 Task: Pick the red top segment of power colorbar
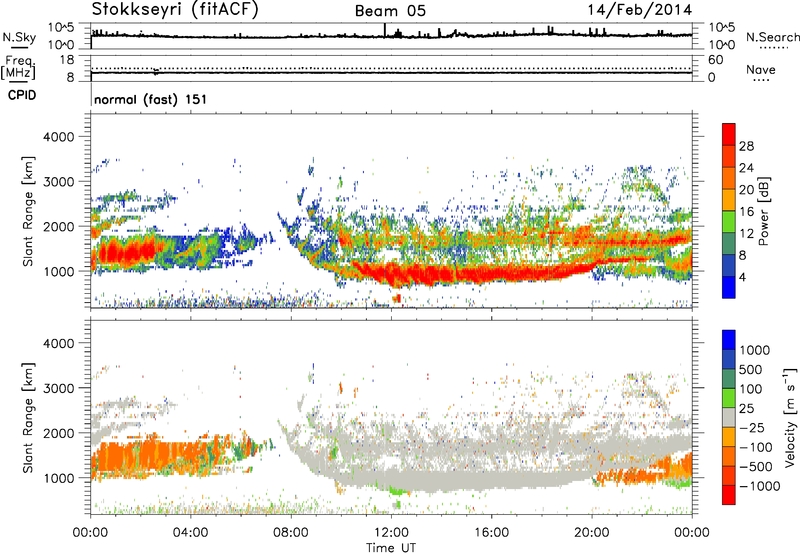729,135
